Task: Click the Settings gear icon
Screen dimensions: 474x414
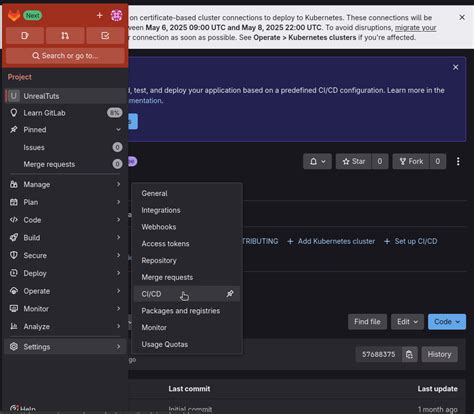Action: click(x=14, y=346)
